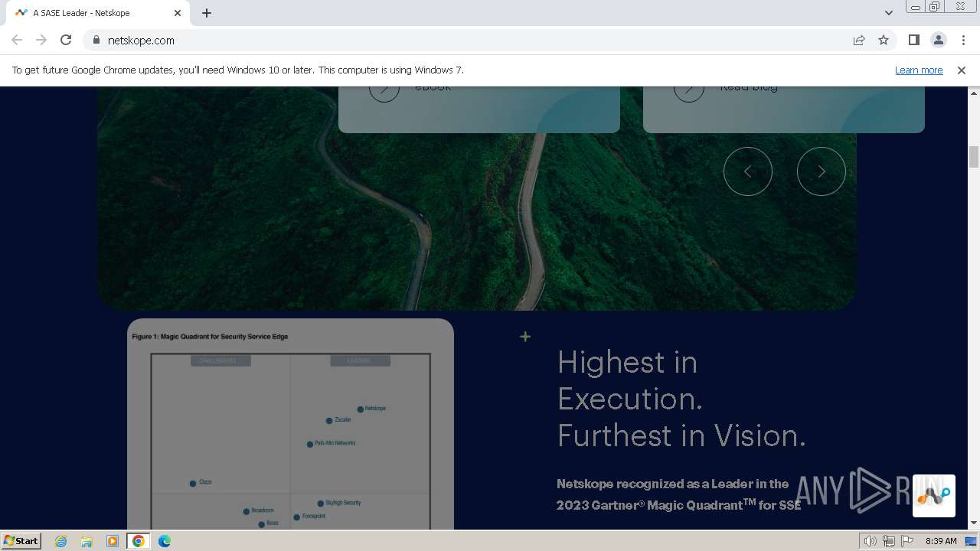Select the A SASE Leader - Netskope tab
980x551 pixels.
pyautogui.click(x=98, y=13)
